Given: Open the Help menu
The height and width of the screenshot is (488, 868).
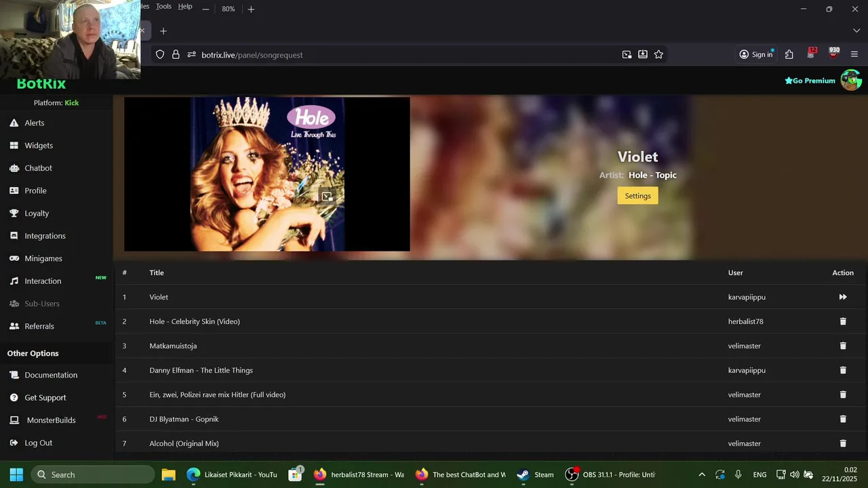Looking at the screenshot, I should click(x=185, y=6).
